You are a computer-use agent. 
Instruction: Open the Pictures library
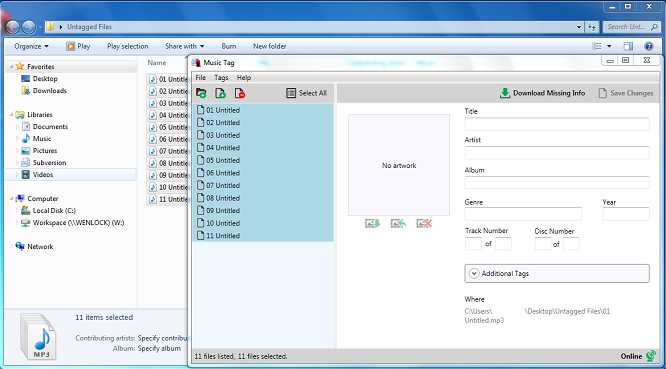(x=39, y=150)
